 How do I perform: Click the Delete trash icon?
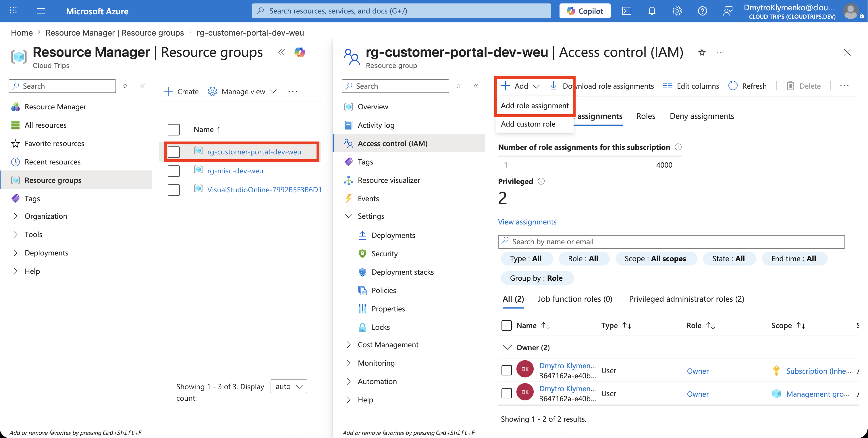(x=790, y=86)
